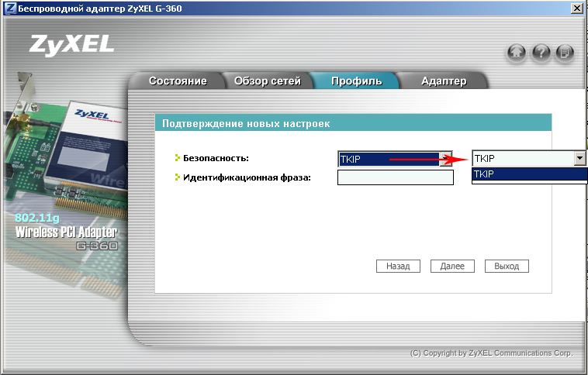Click the ZyXEL Z icon in title bar
The width and height of the screenshot is (588, 375).
tap(9, 8)
